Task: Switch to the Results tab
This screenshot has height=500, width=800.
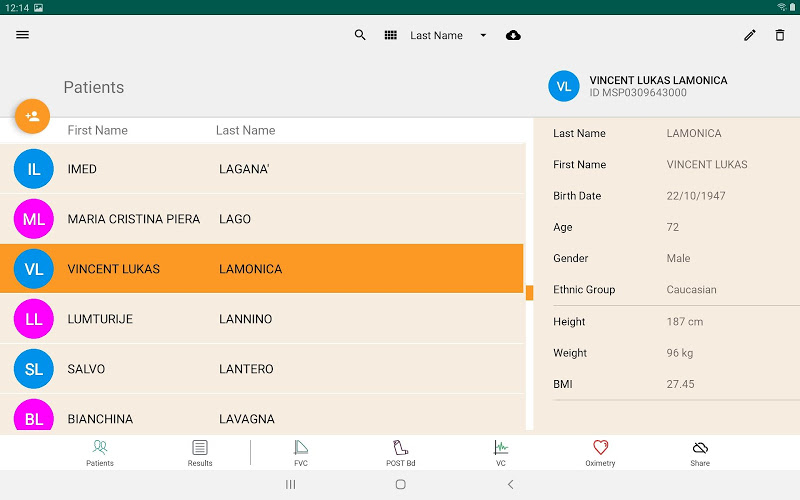Action: click(200, 453)
